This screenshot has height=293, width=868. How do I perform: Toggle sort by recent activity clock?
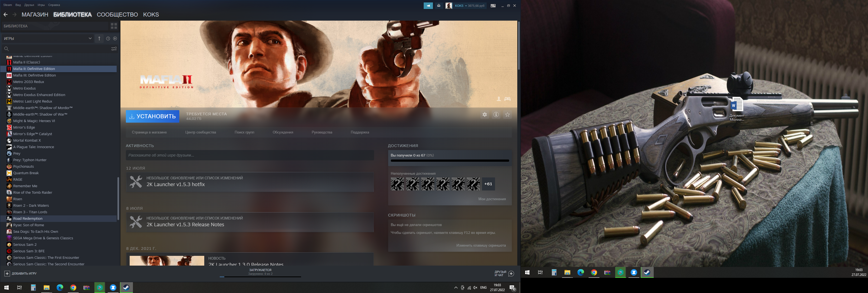108,39
